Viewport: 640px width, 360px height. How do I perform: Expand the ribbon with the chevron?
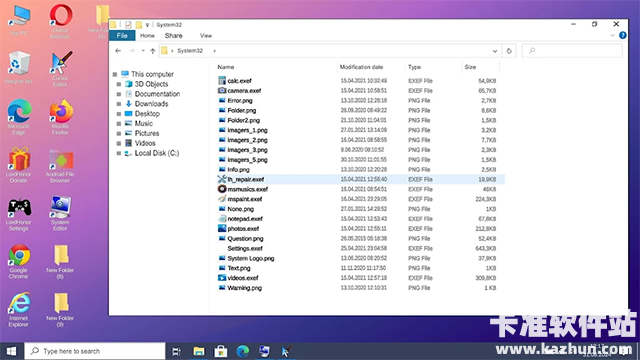point(612,36)
